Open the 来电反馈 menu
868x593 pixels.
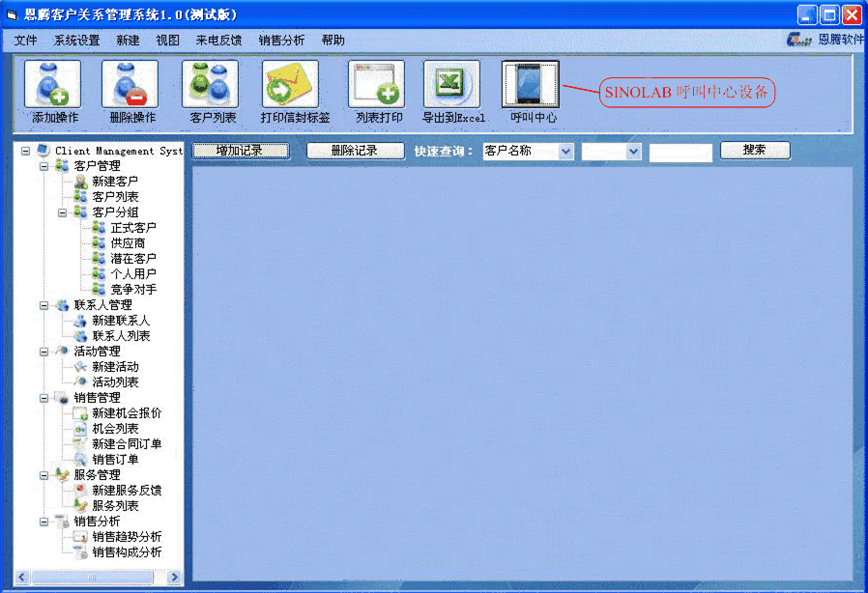218,41
